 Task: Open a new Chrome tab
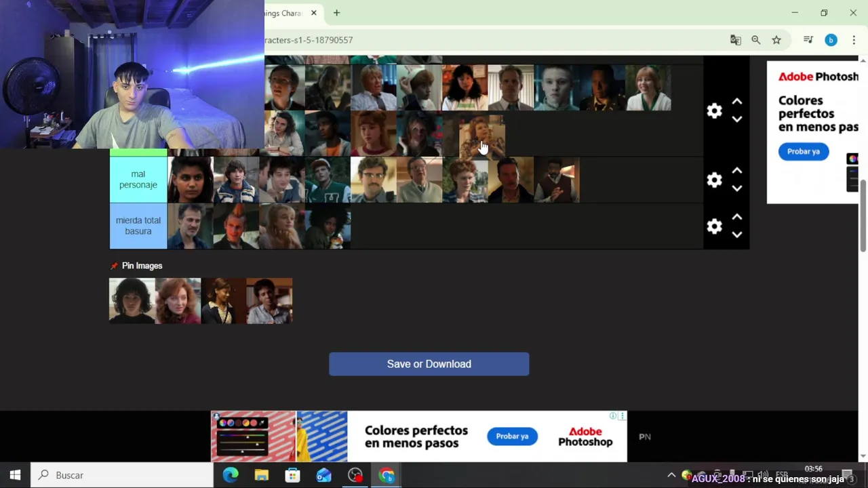tap(336, 13)
